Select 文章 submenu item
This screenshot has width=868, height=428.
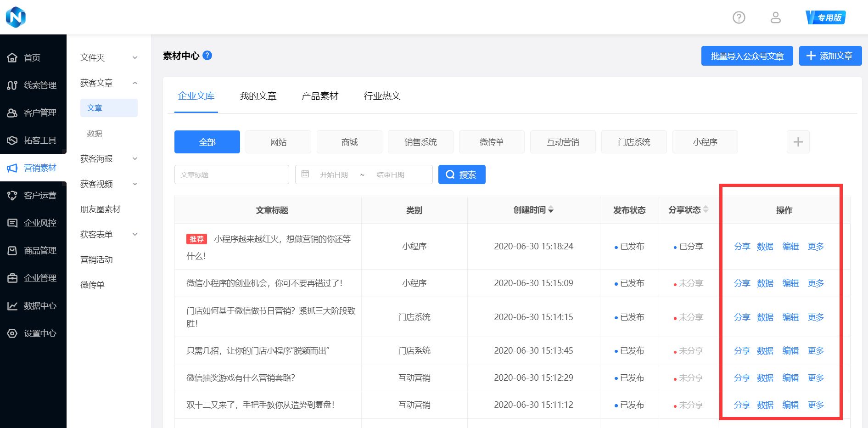click(x=109, y=108)
